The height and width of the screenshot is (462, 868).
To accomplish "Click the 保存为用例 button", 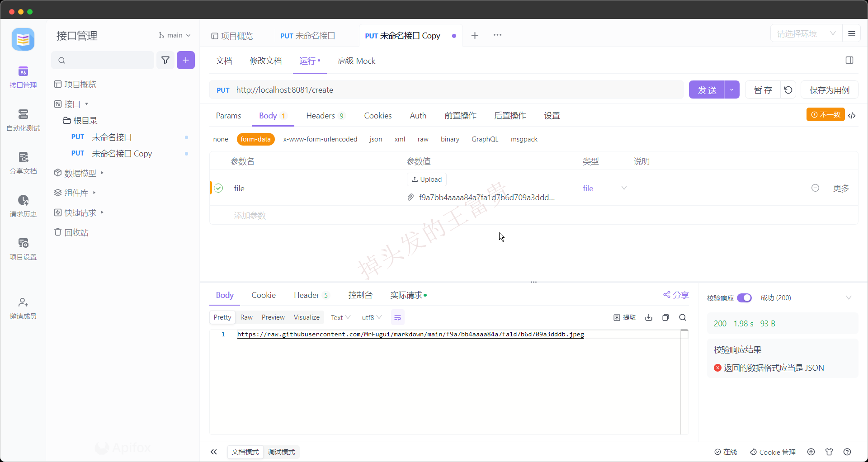I will 830,90.
